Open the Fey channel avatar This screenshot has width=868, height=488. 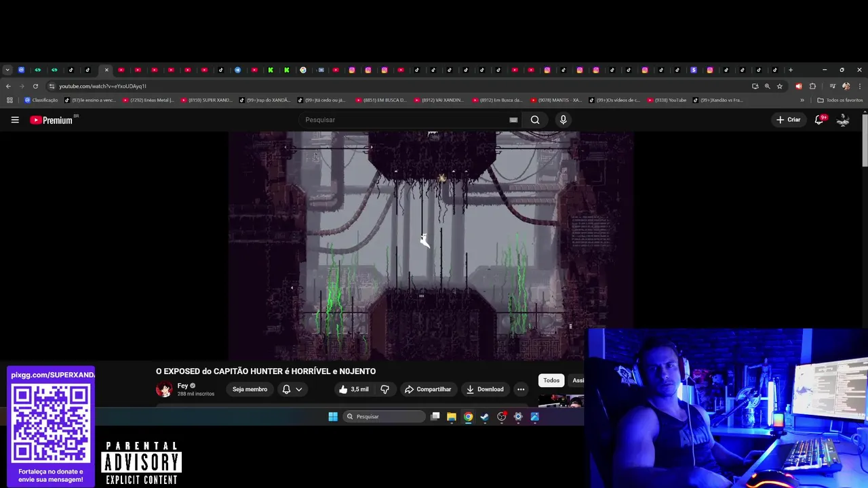[164, 389]
